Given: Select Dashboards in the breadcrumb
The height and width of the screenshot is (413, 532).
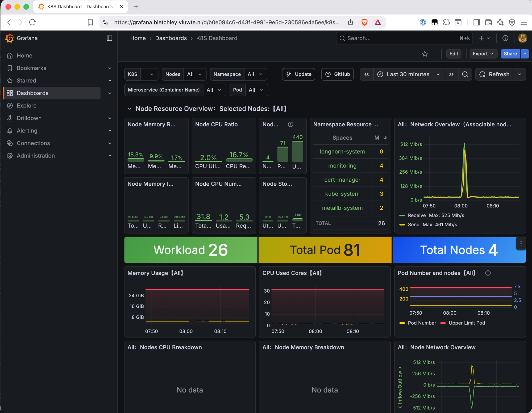Looking at the screenshot, I should [171, 38].
